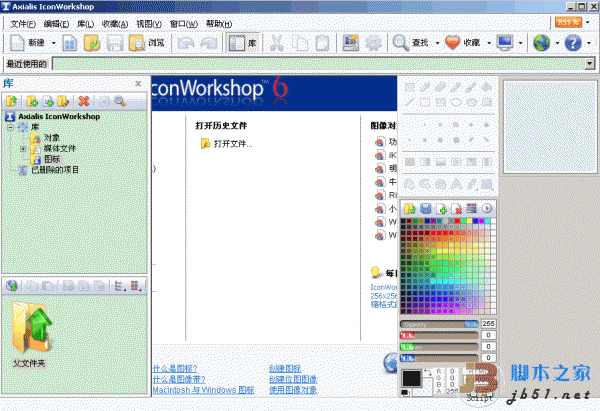
Task: Open dropdown arrow next to help icon
Action: point(589,43)
